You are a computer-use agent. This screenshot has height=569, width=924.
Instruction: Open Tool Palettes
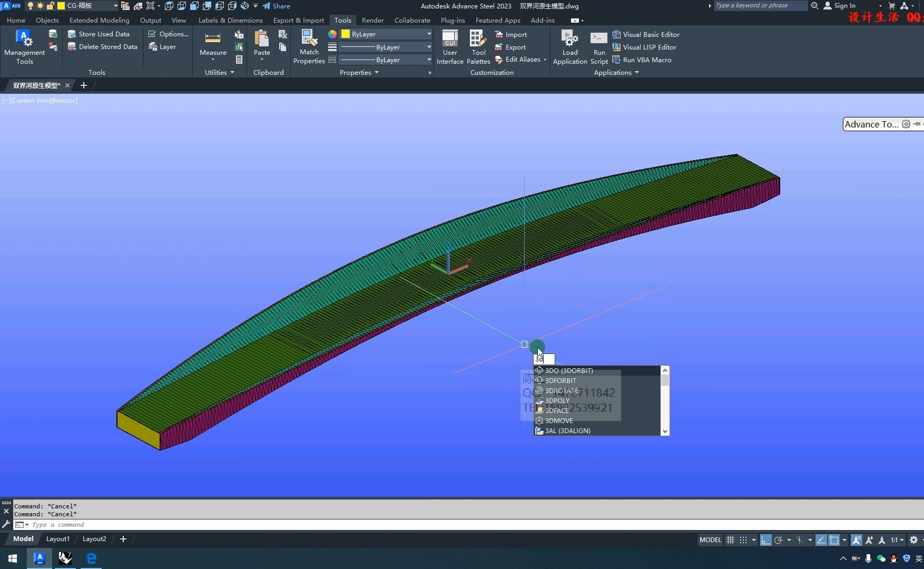pos(478,47)
